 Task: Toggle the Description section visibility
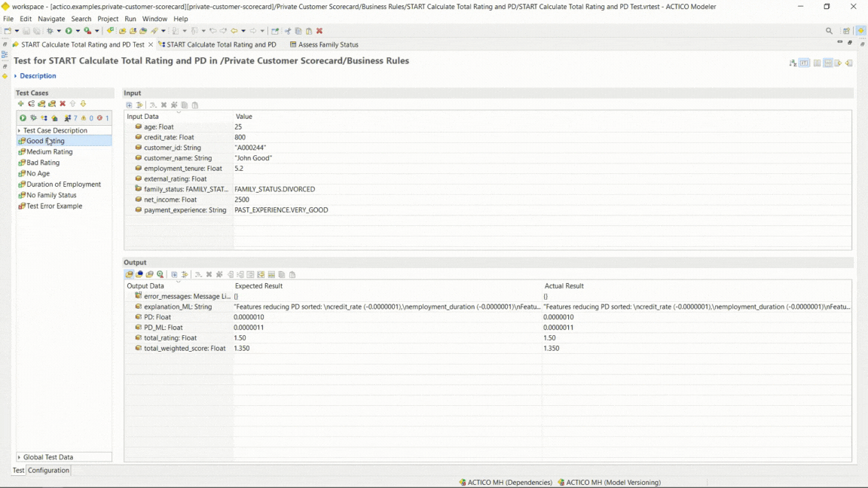click(x=16, y=75)
